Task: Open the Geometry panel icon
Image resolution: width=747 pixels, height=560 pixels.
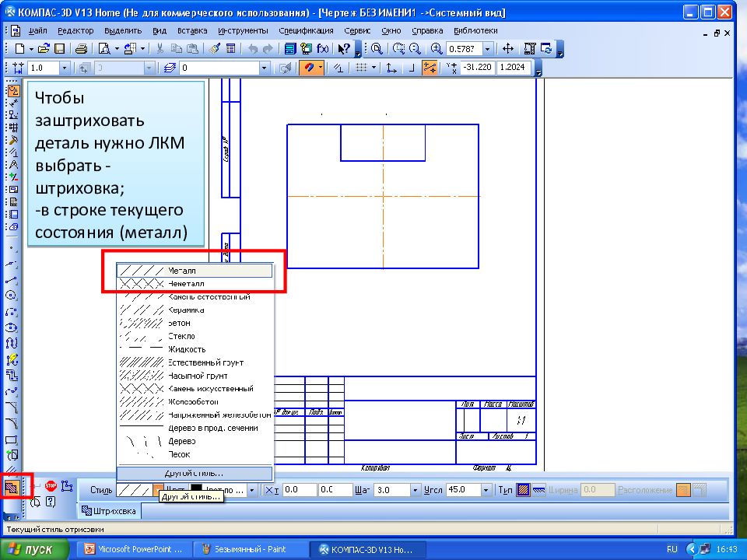Action: (x=13, y=90)
